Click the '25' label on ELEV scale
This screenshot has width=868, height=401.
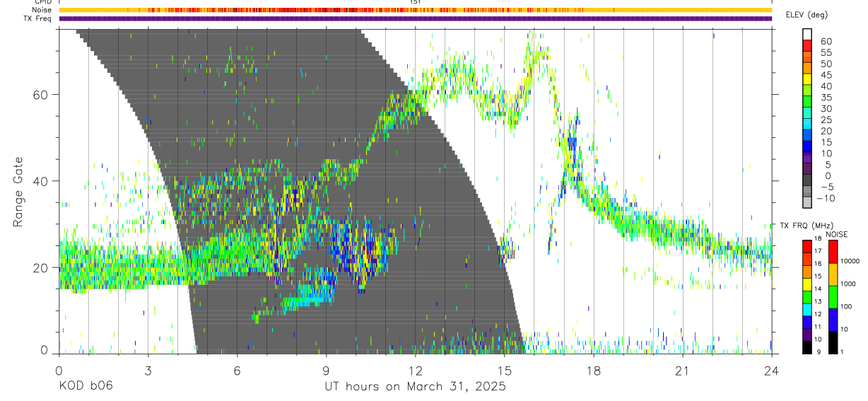(826, 120)
